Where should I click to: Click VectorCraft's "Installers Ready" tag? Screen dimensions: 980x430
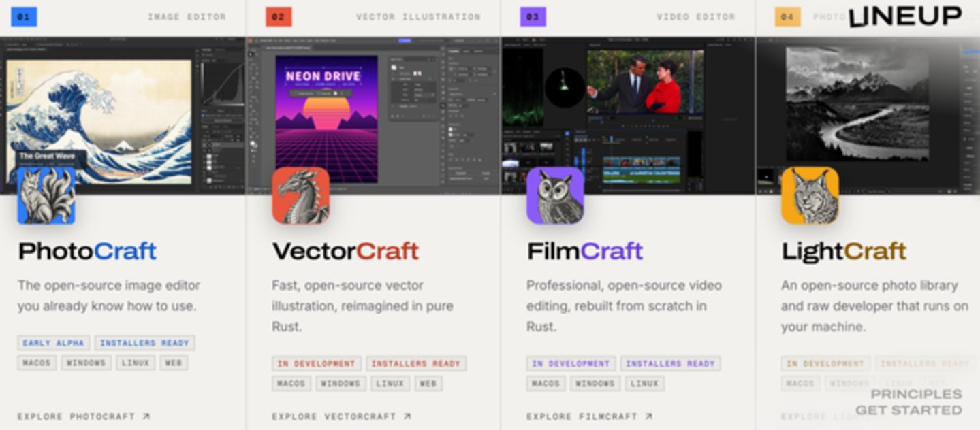coord(416,364)
